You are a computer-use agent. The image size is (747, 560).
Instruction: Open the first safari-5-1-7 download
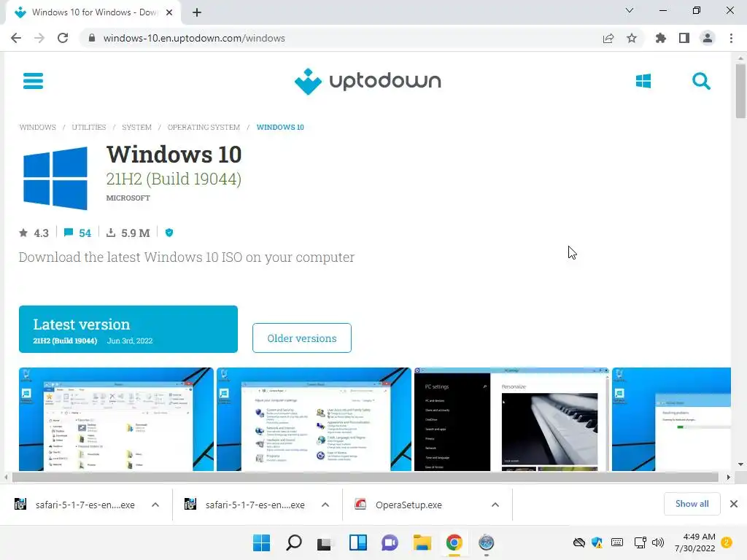pos(76,505)
